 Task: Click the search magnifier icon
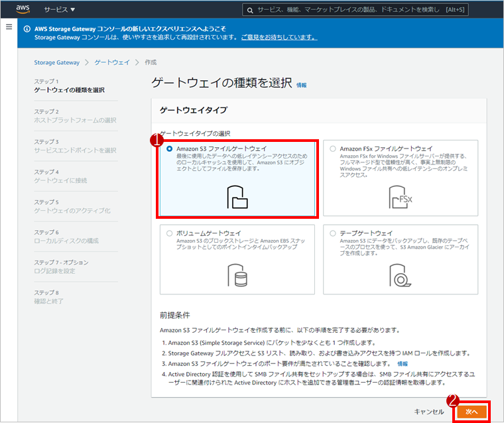(250, 10)
